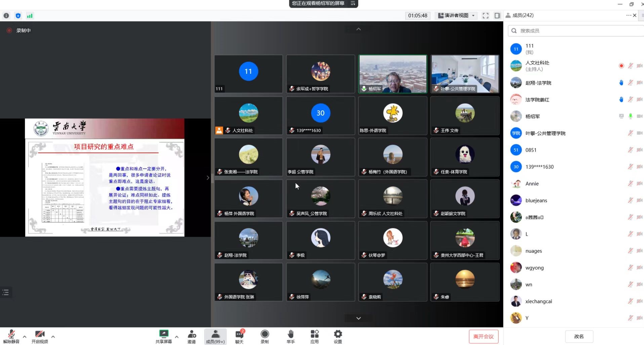
Task: Open the invite participants icon
Action: pyautogui.click(x=192, y=334)
